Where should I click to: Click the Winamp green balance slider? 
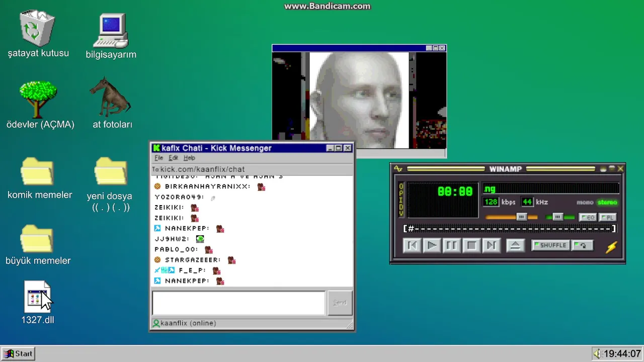[x=560, y=217]
